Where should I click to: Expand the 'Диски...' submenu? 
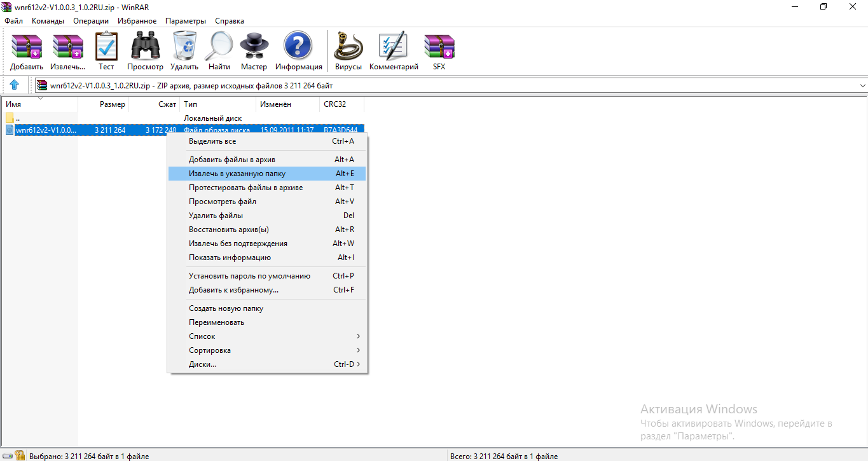point(267,364)
